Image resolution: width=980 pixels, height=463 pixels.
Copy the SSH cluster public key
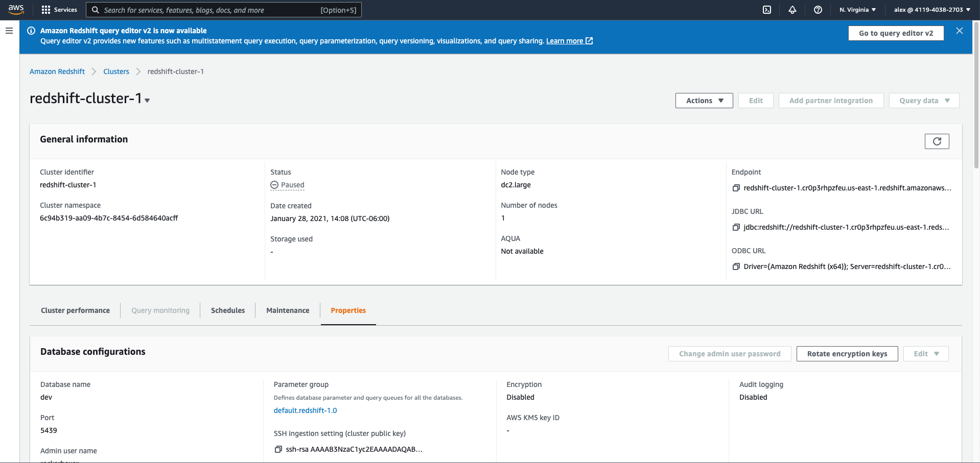pyautogui.click(x=278, y=450)
